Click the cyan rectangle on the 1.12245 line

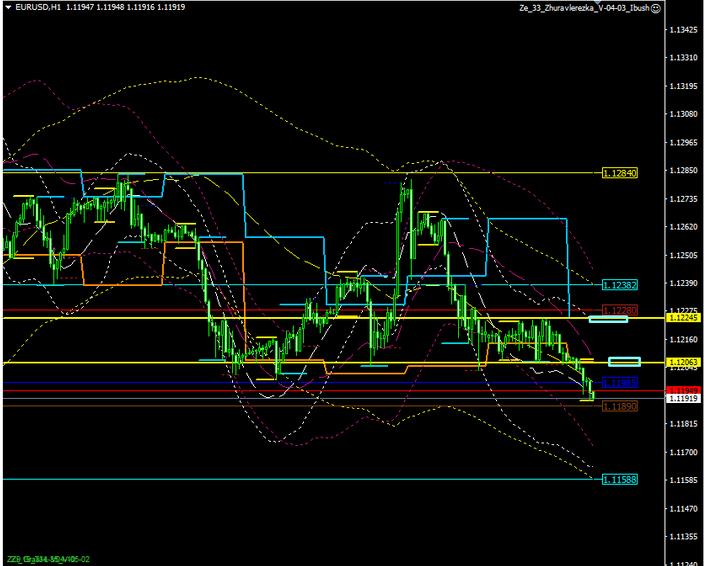[608, 319]
